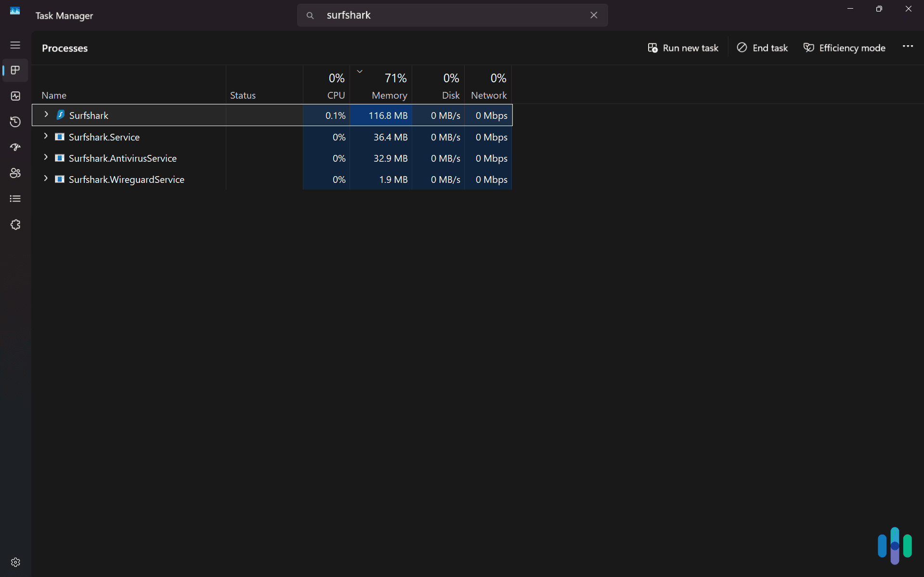Open the Details view in sidebar

pyautogui.click(x=15, y=198)
